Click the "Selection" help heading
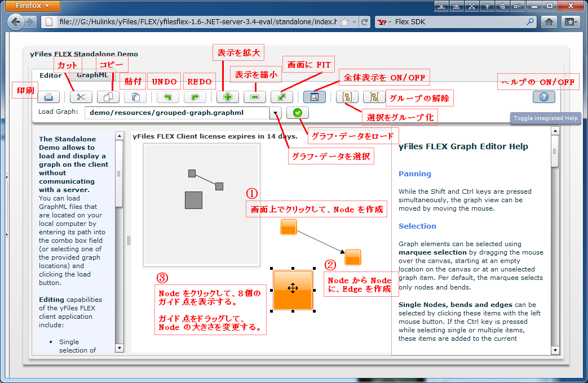Screen dimensions: 588x383 tap(417, 226)
